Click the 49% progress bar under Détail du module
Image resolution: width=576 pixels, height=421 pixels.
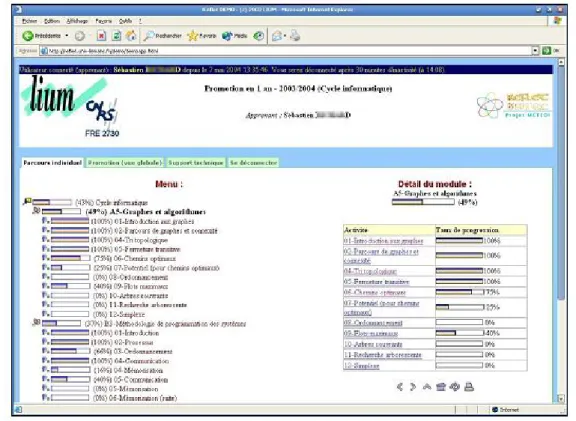423,202
